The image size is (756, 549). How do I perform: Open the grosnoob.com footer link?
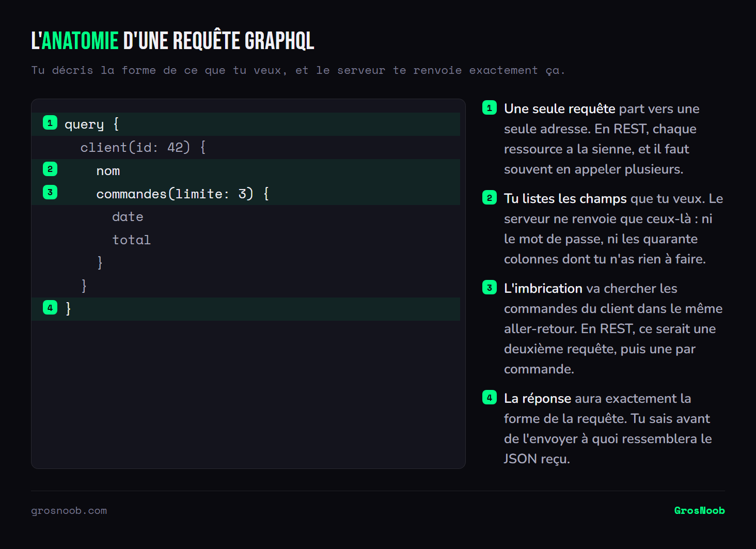(69, 511)
